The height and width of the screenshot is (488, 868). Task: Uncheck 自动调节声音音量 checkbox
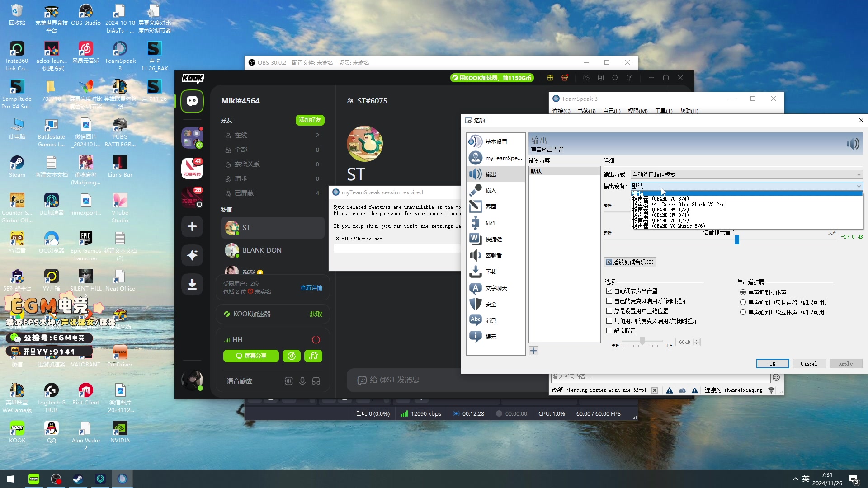(x=609, y=291)
